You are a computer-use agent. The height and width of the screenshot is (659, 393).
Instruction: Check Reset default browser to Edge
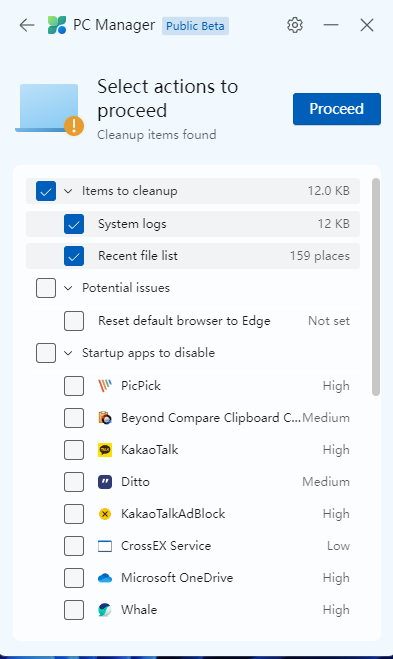(x=74, y=321)
